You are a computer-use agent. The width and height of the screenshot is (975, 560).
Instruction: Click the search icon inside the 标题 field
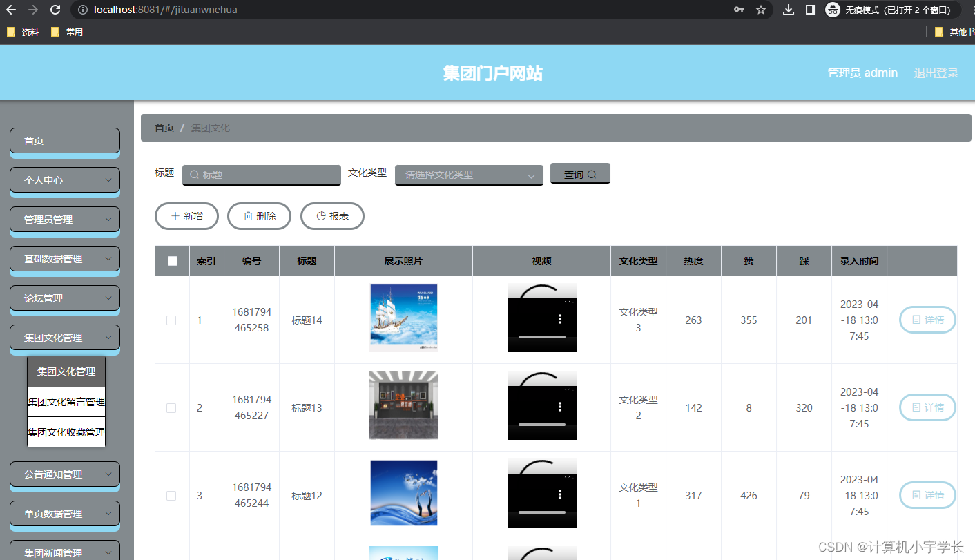[195, 175]
